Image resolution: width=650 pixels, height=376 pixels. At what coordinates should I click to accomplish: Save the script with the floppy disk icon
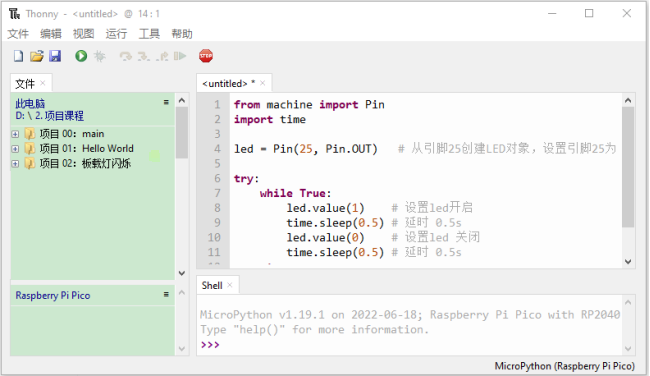(x=55, y=56)
